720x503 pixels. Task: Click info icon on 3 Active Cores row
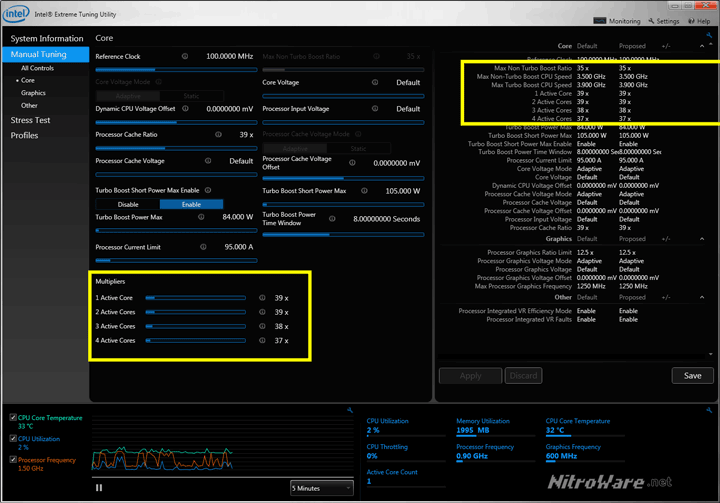pos(262,326)
